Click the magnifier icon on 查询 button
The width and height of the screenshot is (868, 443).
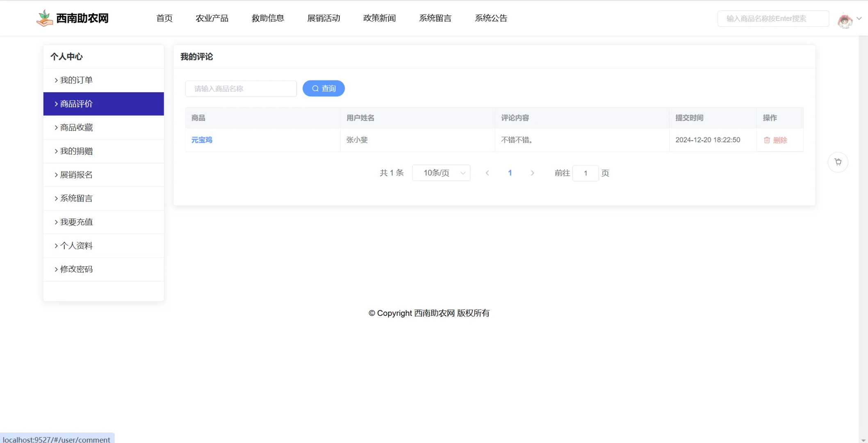pos(315,88)
